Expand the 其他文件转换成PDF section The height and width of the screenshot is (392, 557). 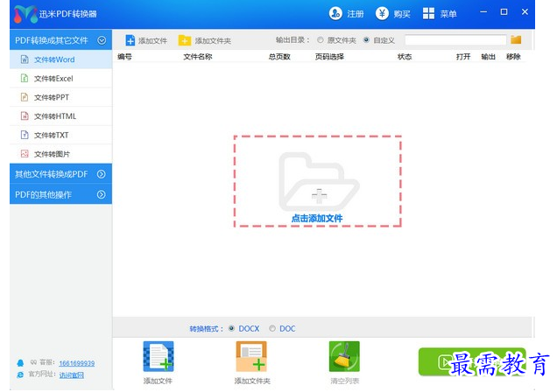102,174
